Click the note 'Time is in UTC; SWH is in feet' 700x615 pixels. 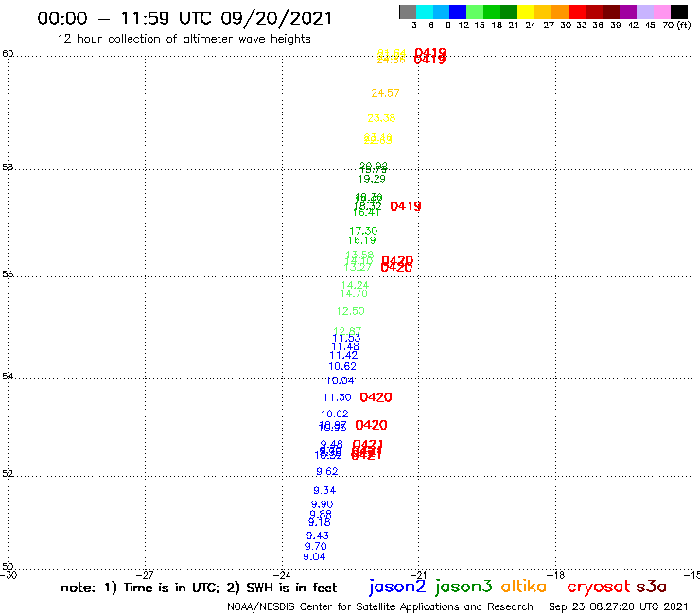click(x=199, y=588)
